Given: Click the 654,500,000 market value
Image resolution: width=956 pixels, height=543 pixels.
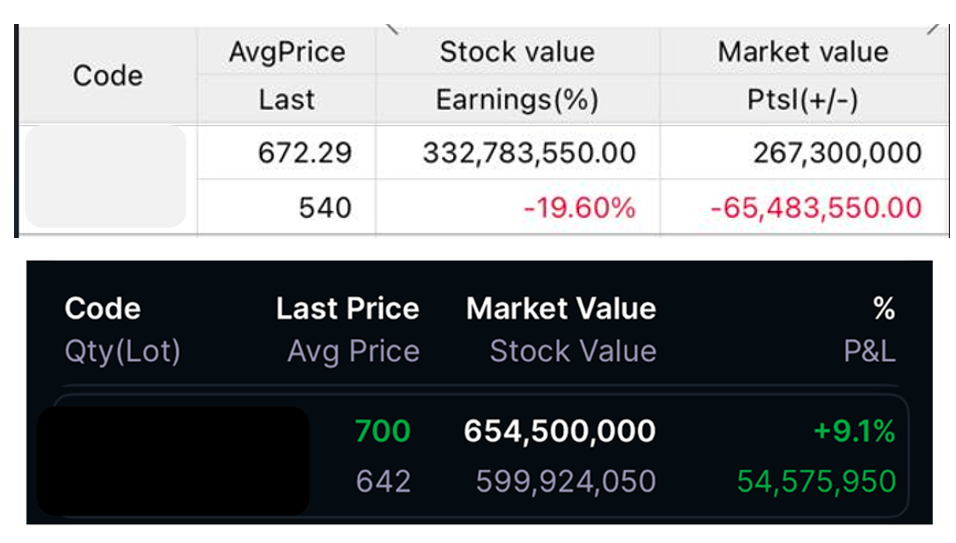Looking at the screenshot, I should coord(560,431).
